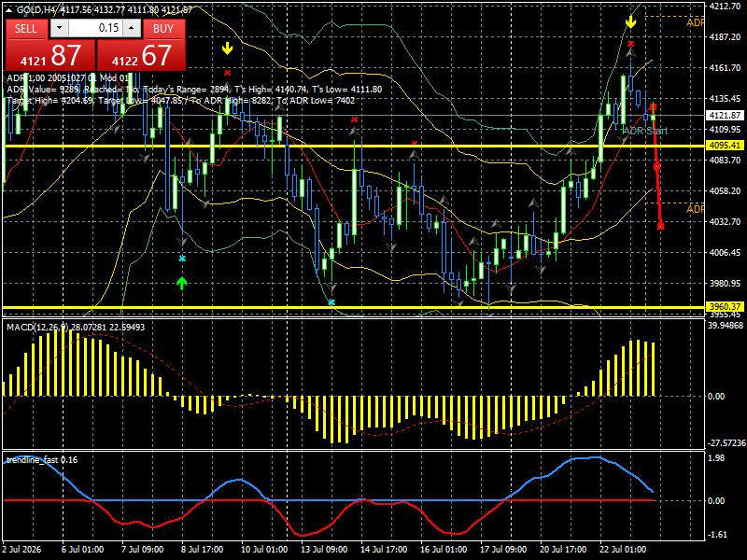Click the red SELL button

26,29
